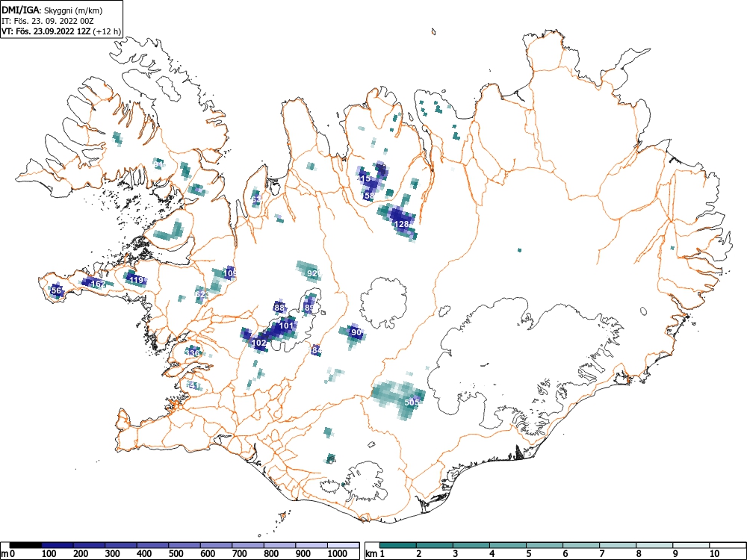
Task: Click the '336' visibility value on the map
Action: [193, 353]
